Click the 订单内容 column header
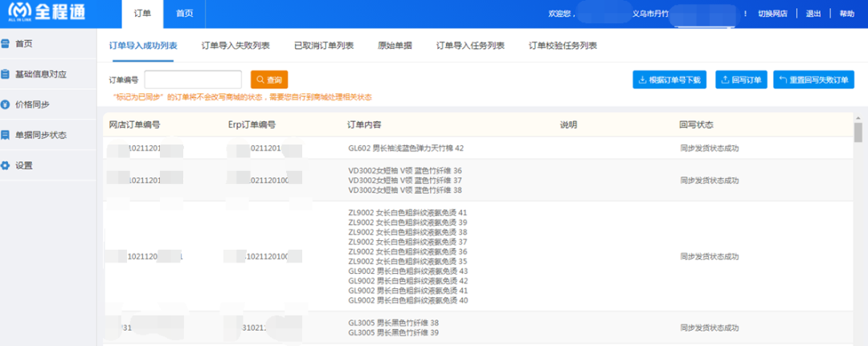This screenshot has width=868, height=346. click(x=364, y=125)
